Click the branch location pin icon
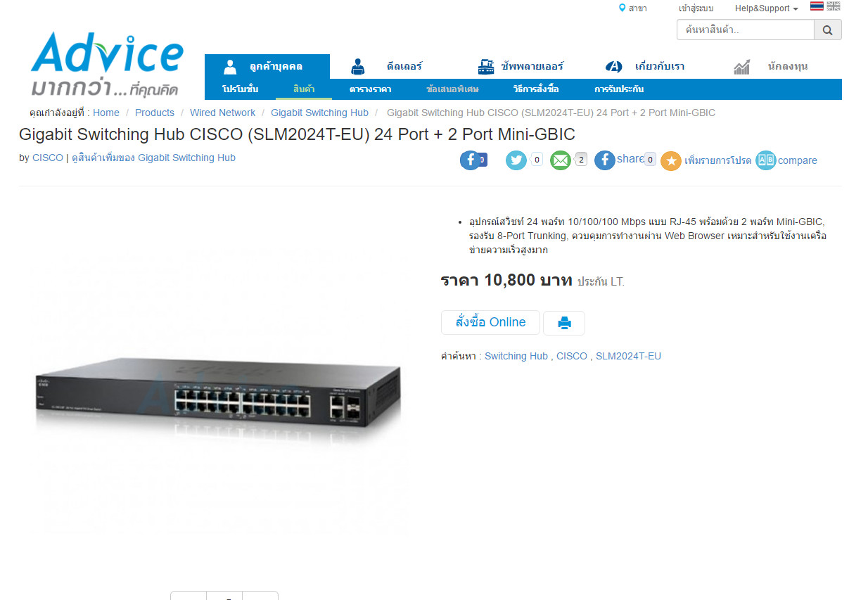Viewport: 868px width, 600px height. click(622, 8)
